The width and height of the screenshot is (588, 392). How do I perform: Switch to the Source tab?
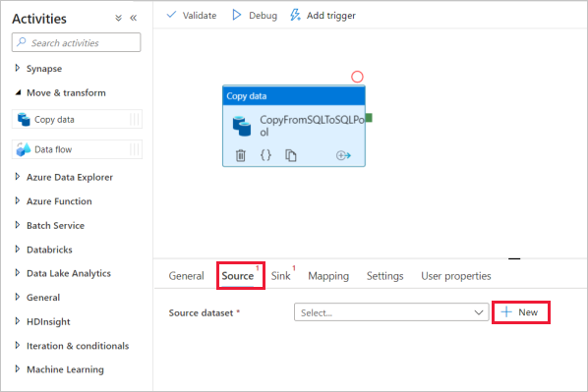(238, 276)
